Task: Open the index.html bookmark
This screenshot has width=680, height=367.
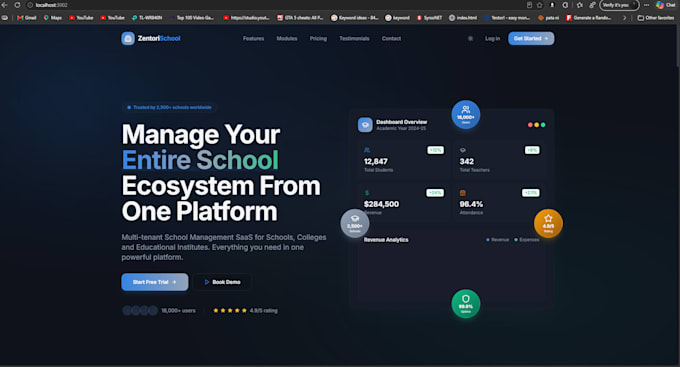Action: tap(463, 18)
